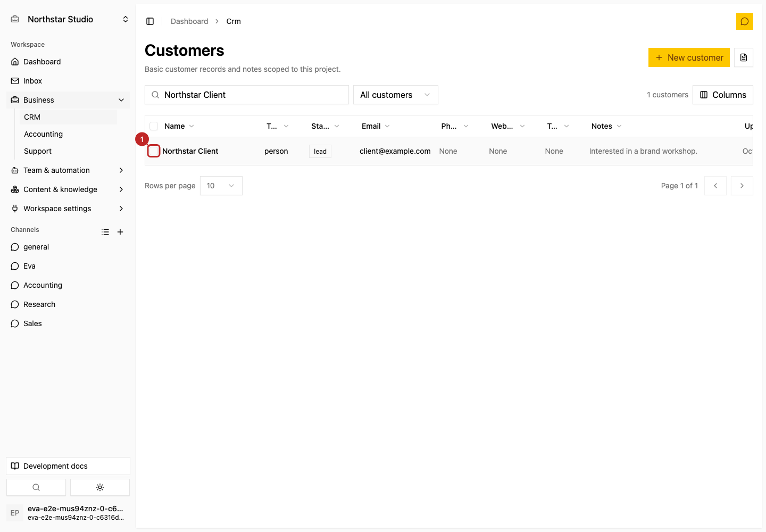Expand Team & automation section
Screen dimensions: 766x532
68,170
